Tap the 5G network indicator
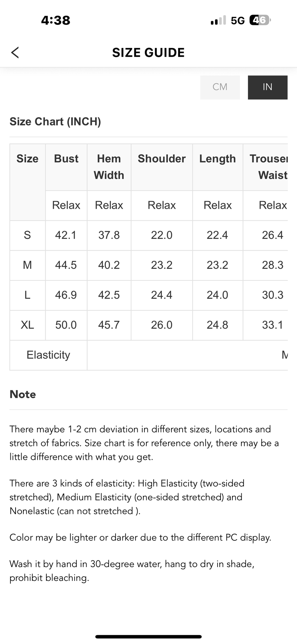 click(238, 20)
